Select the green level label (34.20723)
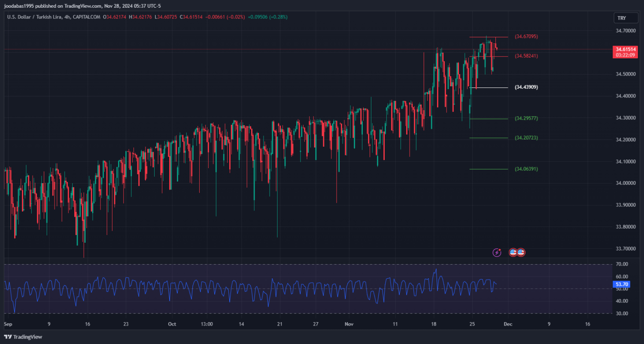644x344 pixels. click(x=526, y=138)
